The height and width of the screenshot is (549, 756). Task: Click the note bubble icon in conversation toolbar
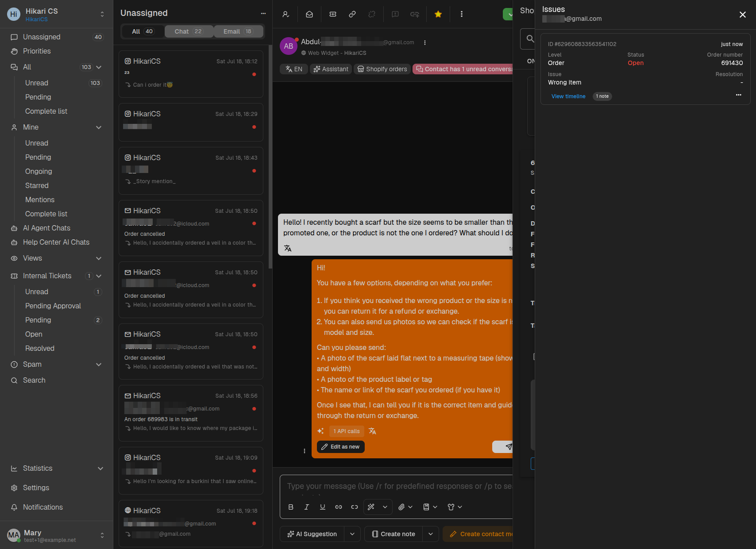pos(395,14)
